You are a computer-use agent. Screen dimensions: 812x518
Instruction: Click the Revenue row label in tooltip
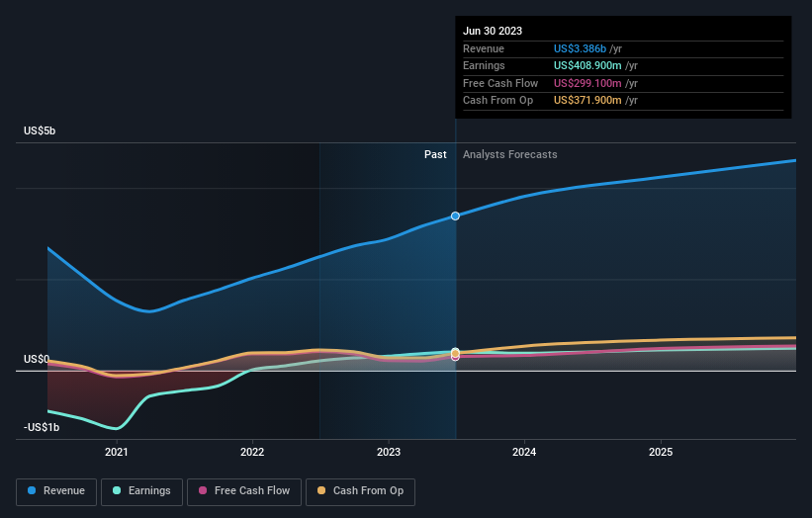click(484, 48)
